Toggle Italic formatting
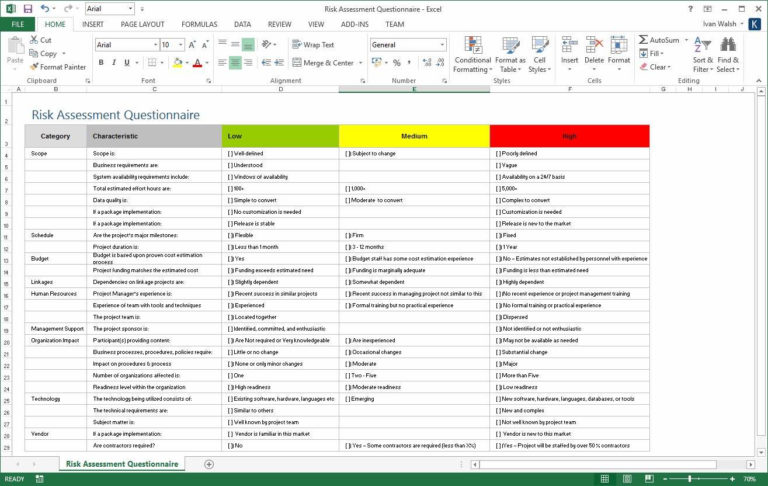The image size is (768, 486). click(115, 62)
